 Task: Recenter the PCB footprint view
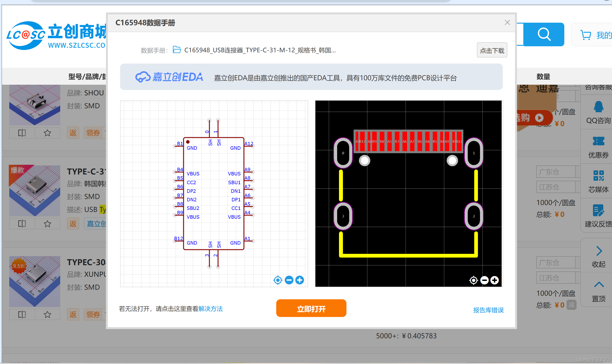[x=473, y=280]
